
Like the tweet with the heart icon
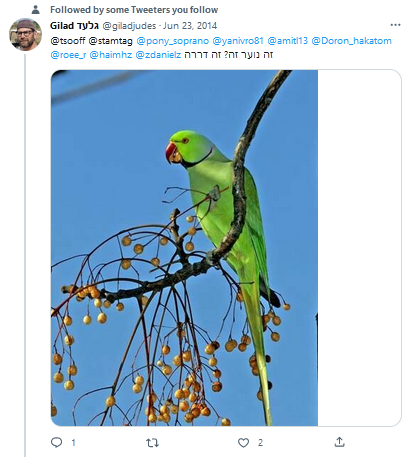(x=243, y=443)
